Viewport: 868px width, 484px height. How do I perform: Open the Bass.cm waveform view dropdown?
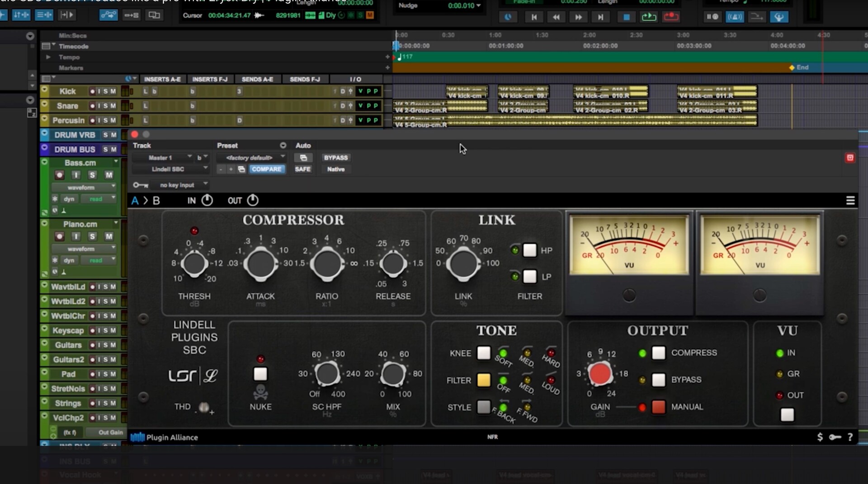[x=84, y=187]
